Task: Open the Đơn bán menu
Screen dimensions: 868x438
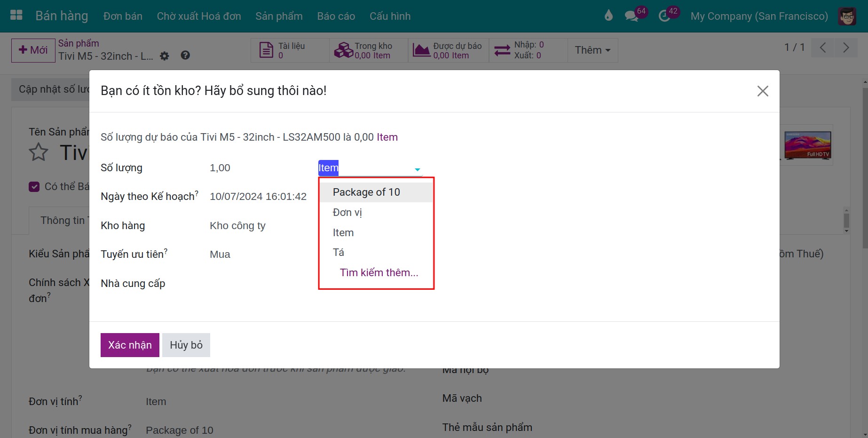Action: [123, 16]
